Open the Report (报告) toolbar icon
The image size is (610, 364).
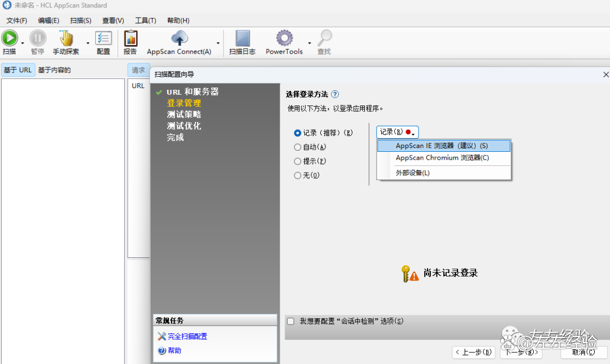click(130, 38)
